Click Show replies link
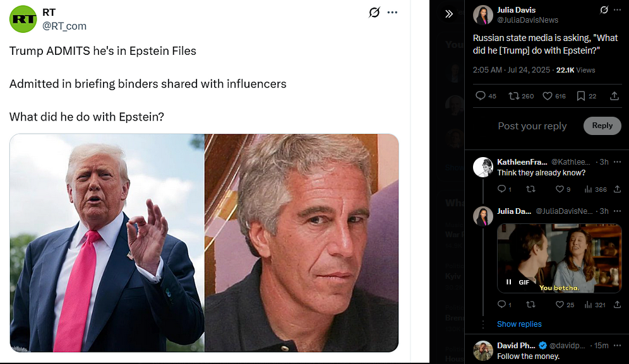 (x=519, y=324)
